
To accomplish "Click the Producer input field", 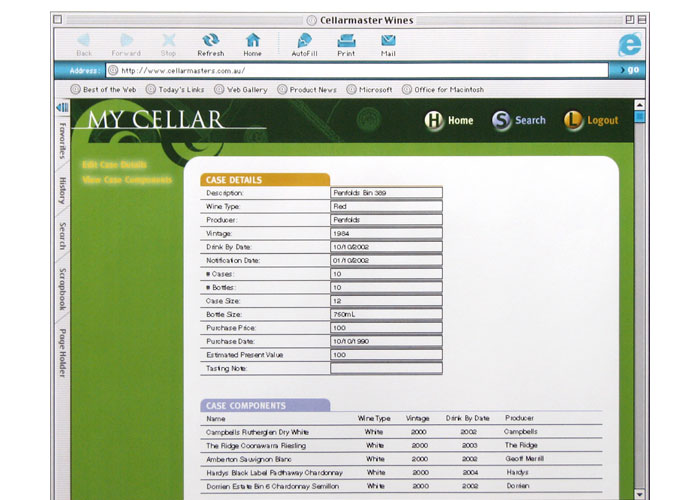I will 387,220.
